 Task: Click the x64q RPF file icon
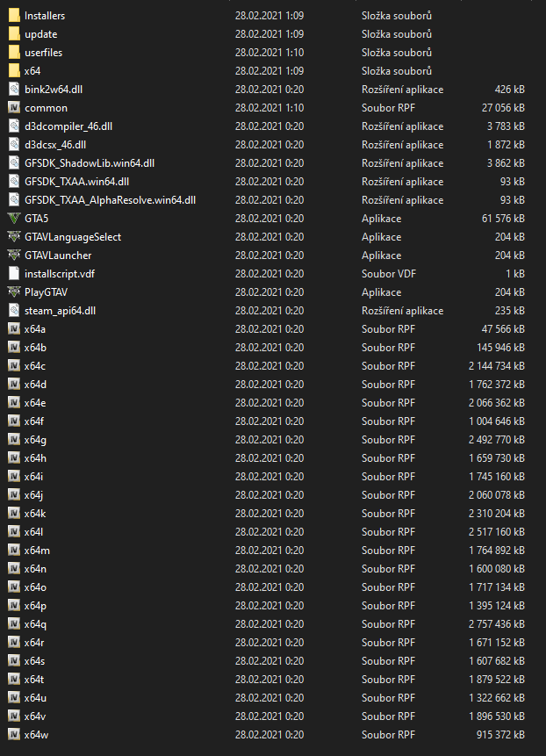tap(13, 624)
